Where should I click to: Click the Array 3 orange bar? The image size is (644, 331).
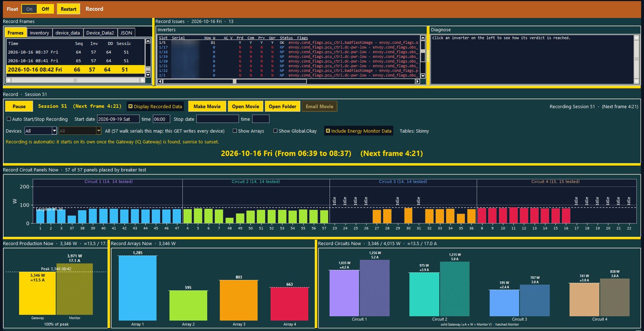(239, 300)
